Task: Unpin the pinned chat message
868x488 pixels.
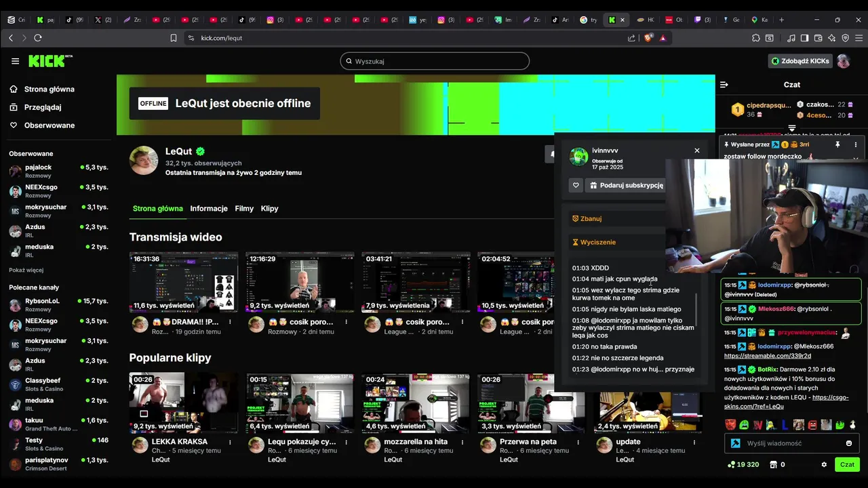Action: point(837,144)
